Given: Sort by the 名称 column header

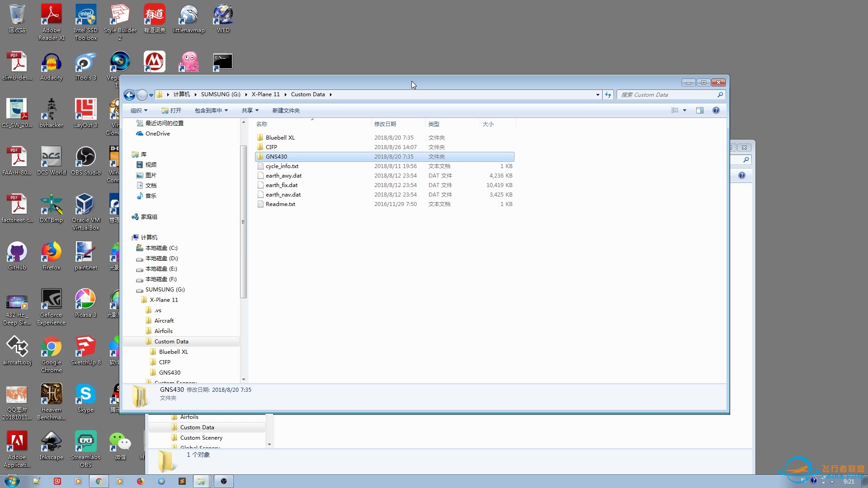Looking at the screenshot, I should [x=312, y=124].
